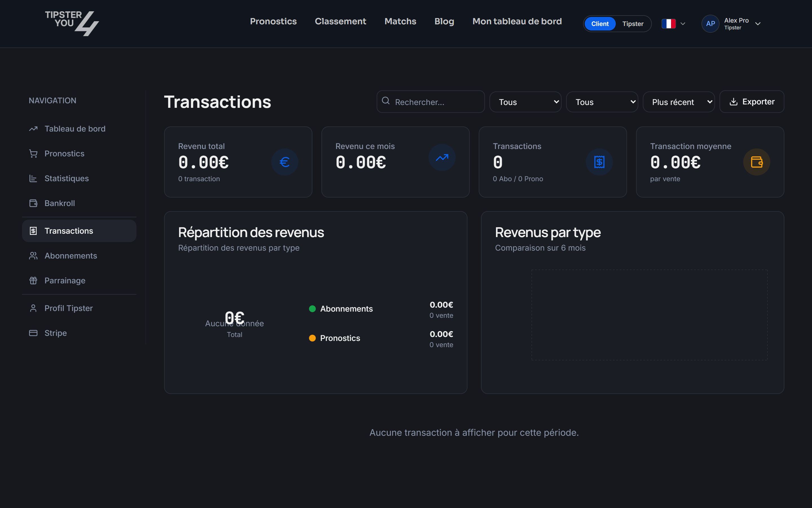
Task: Click the search magnifier icon
Action: 386,101
